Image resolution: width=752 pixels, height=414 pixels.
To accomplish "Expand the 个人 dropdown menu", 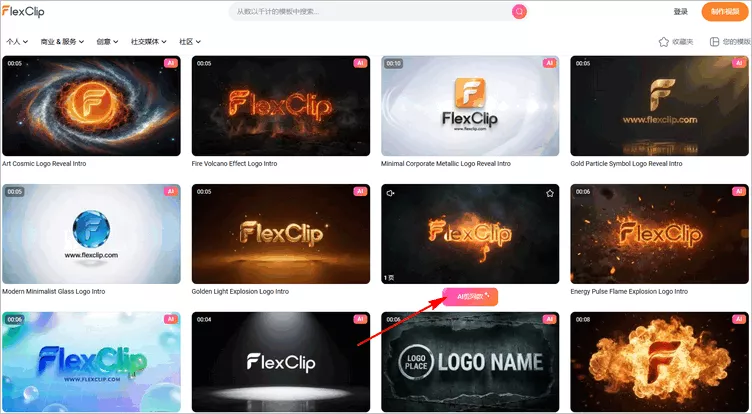I will pyautogui.click(x=17, y=42).
